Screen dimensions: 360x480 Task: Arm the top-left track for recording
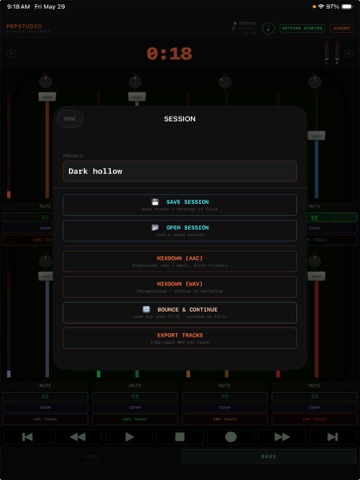point(28,240)
